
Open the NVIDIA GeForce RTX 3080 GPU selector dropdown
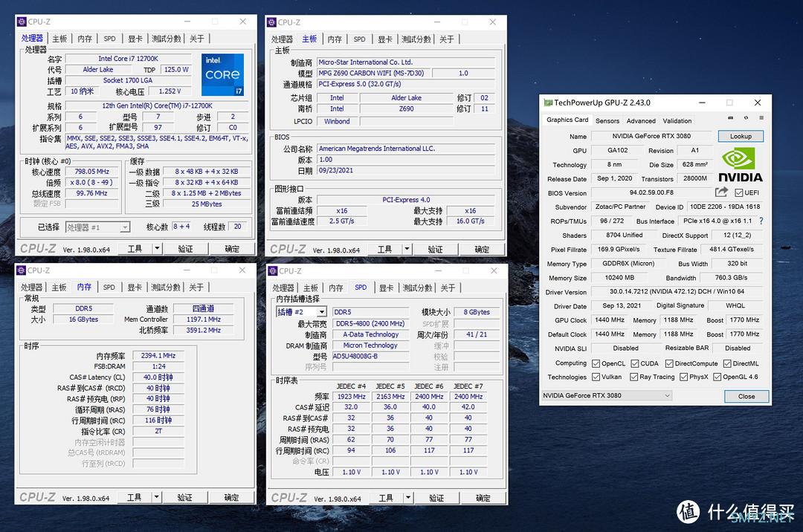607,395
